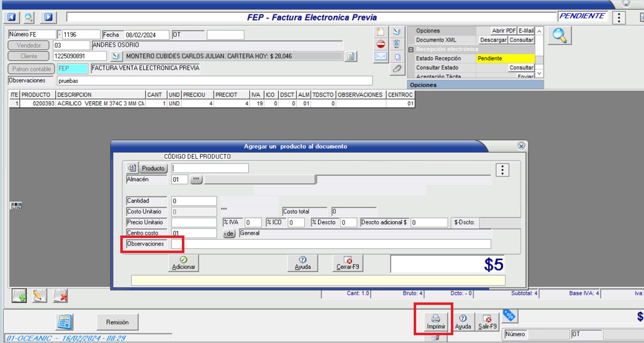Go to the previous document with the left arrow
This screenshot has height=343, width=644.
click(12, 18)
